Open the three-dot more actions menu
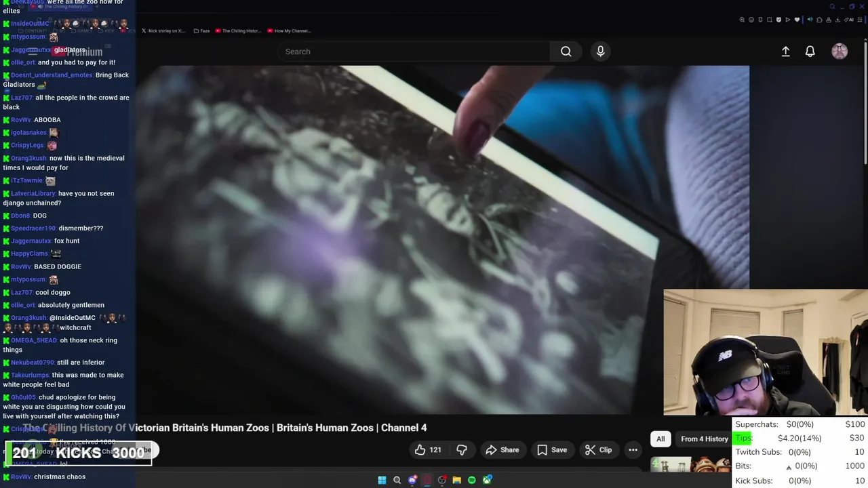Viewport: 868px width, 488px height. coord(633,450)
